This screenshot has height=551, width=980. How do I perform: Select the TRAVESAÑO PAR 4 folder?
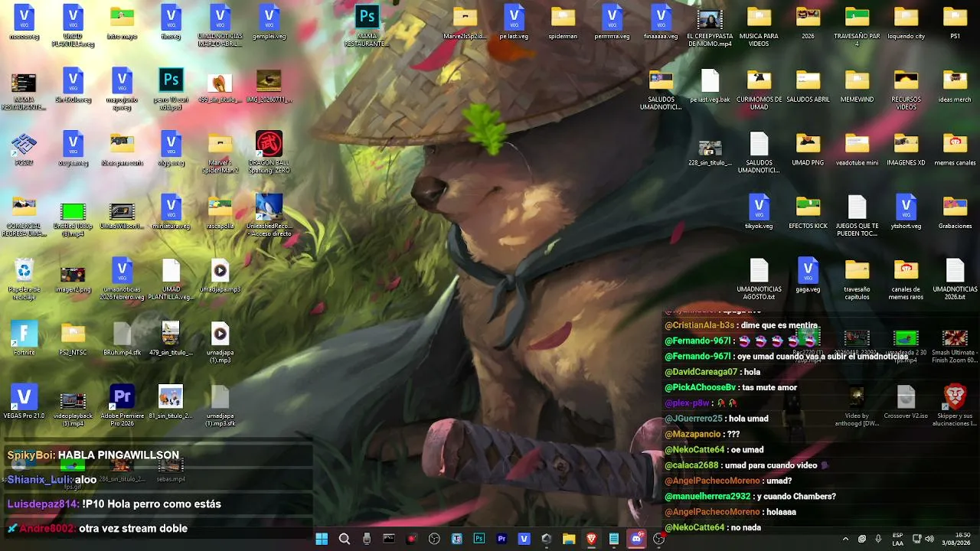point(857,25)
